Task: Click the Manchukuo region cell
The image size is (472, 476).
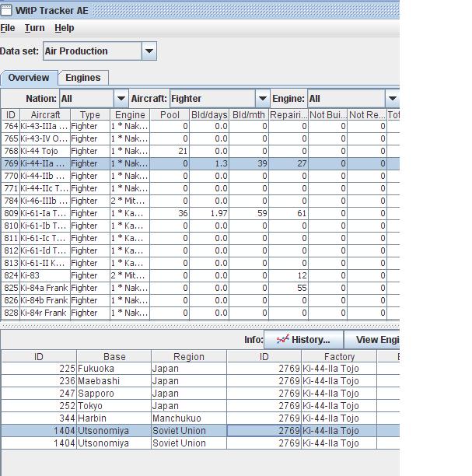Action: [189, 418]
